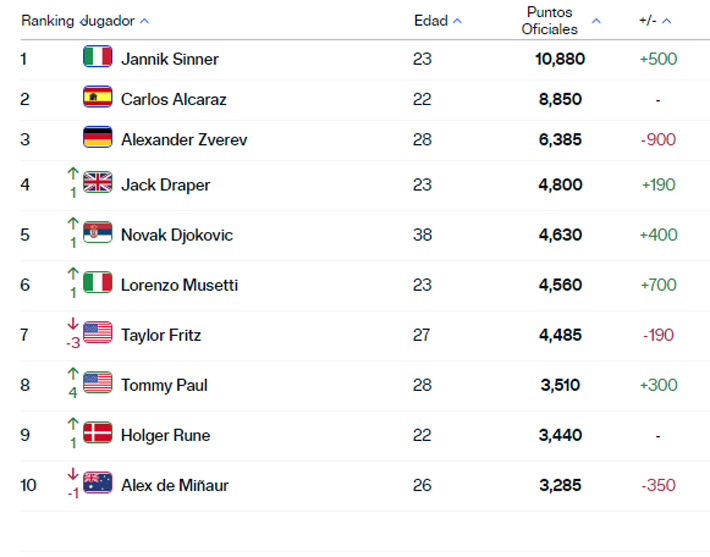The height and width of the screenshot is (557, 710).
Task: Open Novak Djokovic's player profile
Action: pos(177,235)
